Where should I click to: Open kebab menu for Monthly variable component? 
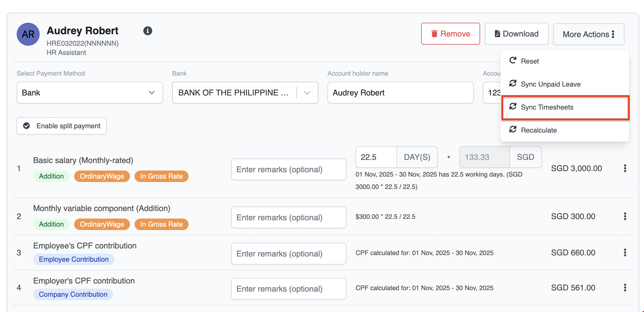[625, 216]
